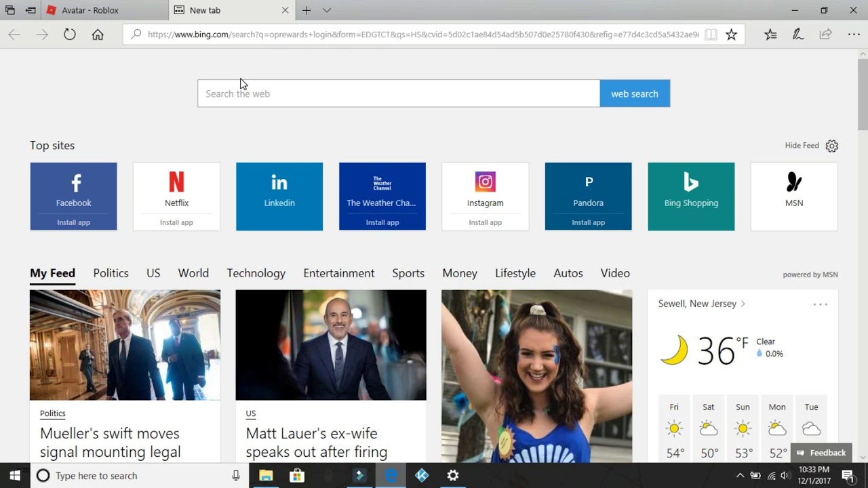Open the Action Center notifications icon

[x=848, y=476]
